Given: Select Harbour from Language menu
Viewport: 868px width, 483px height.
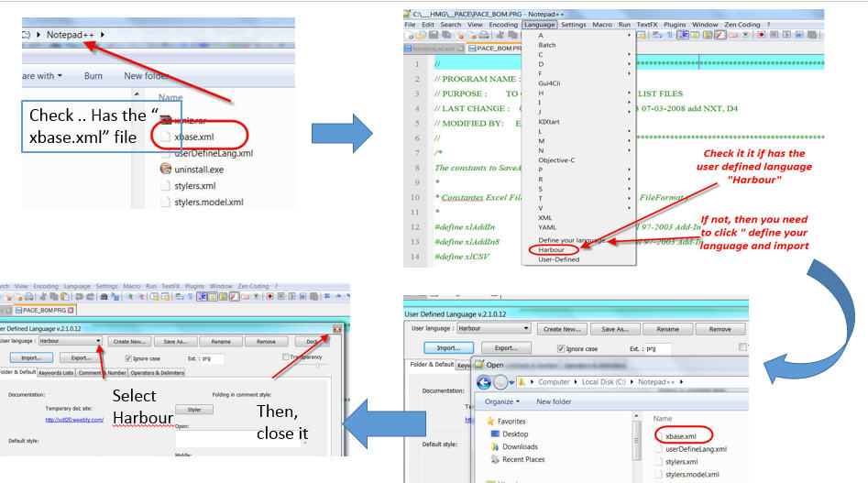Looking at the screenshot, I should coord(552,250).
